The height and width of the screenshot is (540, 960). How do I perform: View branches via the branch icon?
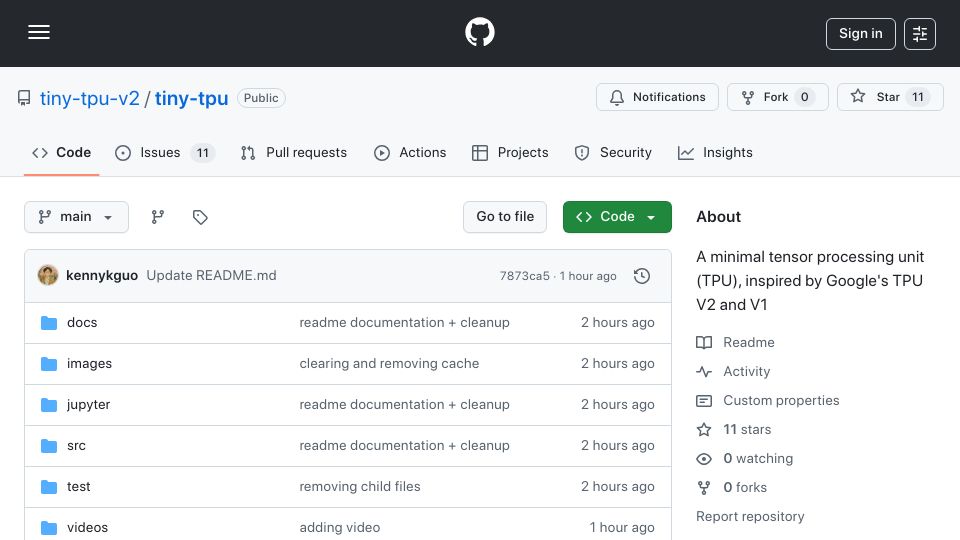click(158, 217)
